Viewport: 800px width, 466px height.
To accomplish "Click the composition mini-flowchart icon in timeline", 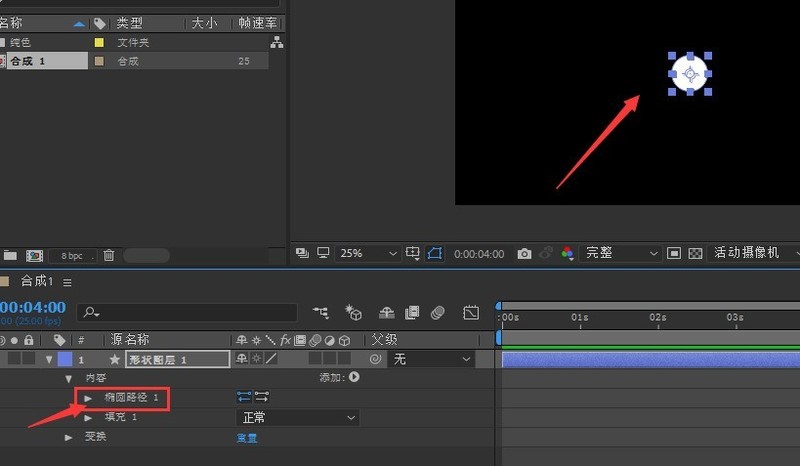I will 321,312.
